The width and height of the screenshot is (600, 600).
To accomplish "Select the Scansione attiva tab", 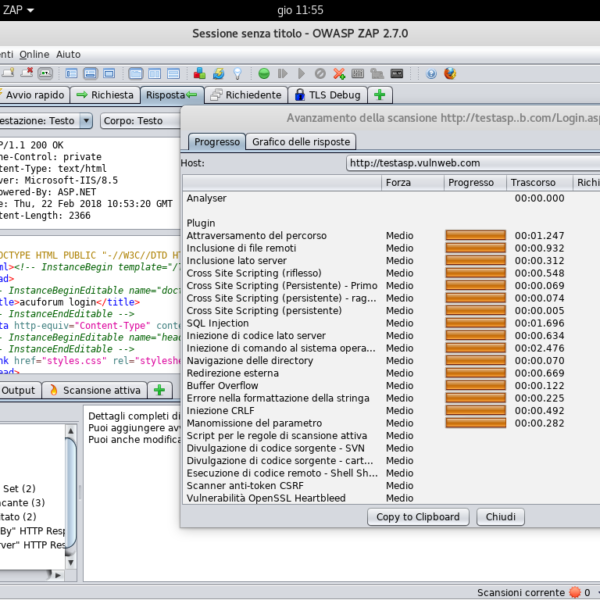I will point(99,390).
